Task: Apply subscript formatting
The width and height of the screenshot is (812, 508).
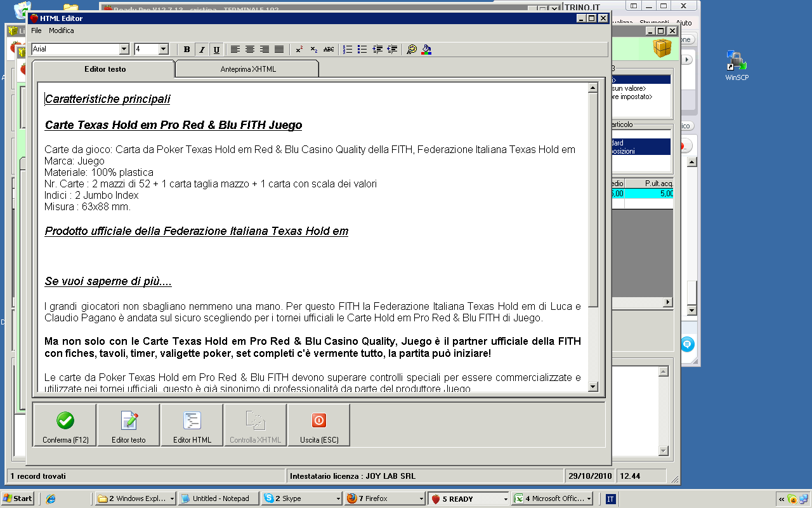Action: 313,50
